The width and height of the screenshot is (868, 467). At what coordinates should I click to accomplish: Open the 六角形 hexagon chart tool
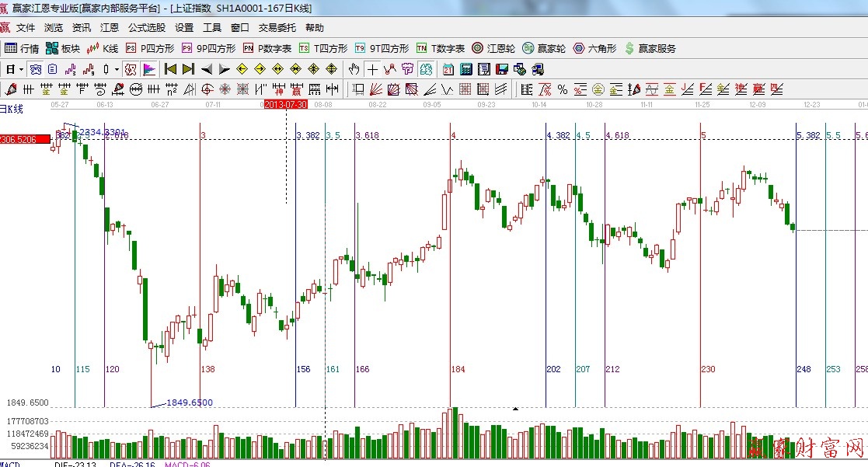coord(594,48)
